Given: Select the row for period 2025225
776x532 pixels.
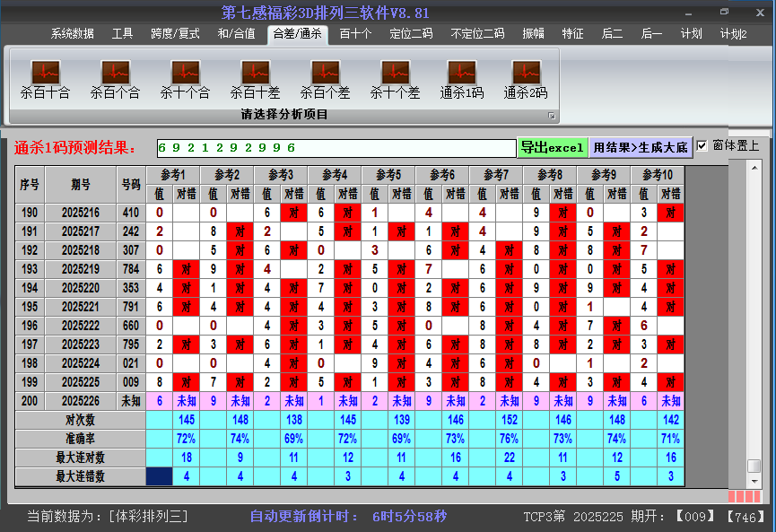Looking at the screenshot, I should click(x=350, y=382).
